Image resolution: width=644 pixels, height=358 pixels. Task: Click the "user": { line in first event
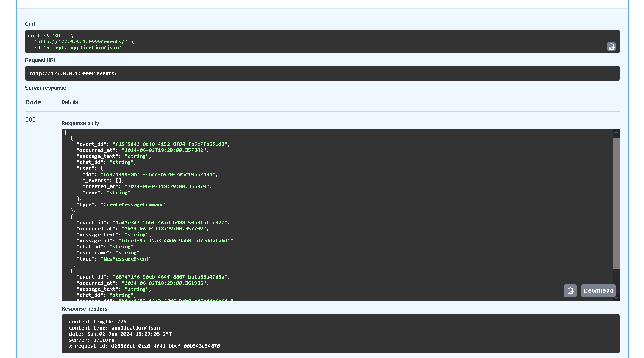pos(90,168)
